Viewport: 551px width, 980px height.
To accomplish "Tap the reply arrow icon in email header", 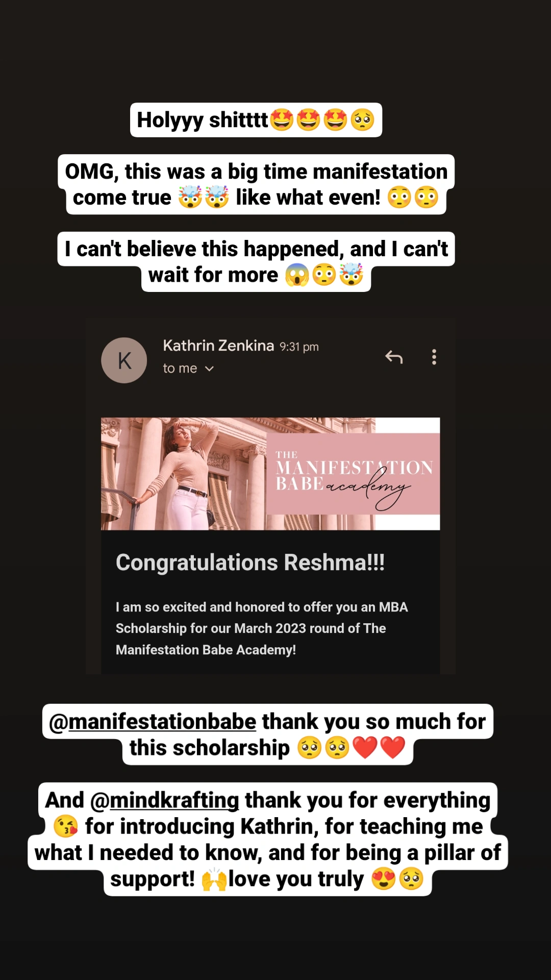I will coord(394,357).
